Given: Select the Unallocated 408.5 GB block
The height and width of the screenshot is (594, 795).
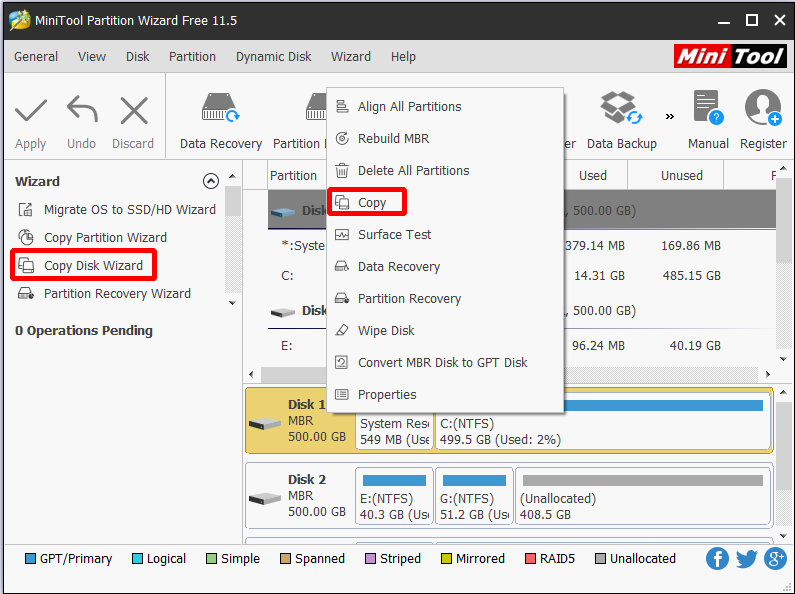Looking at the screenshot, I should click(x=643, y=496).
